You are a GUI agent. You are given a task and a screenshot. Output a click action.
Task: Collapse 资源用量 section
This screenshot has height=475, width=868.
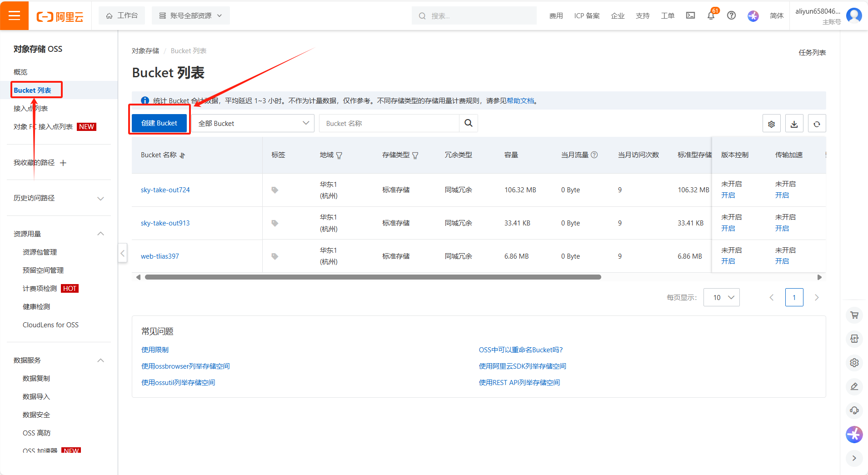[x=101, y=234]
